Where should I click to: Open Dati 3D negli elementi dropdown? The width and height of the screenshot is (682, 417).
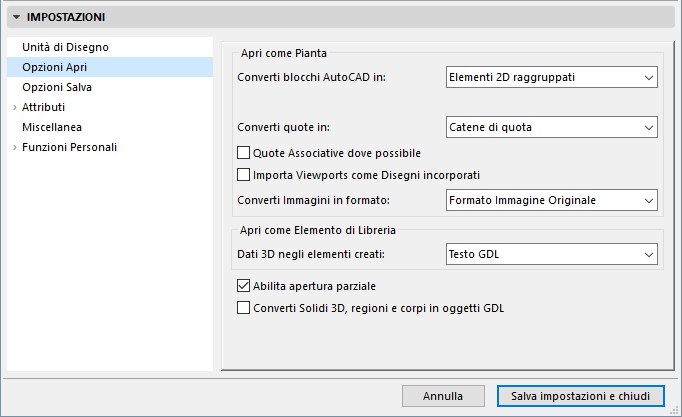[x=549, y=255]
